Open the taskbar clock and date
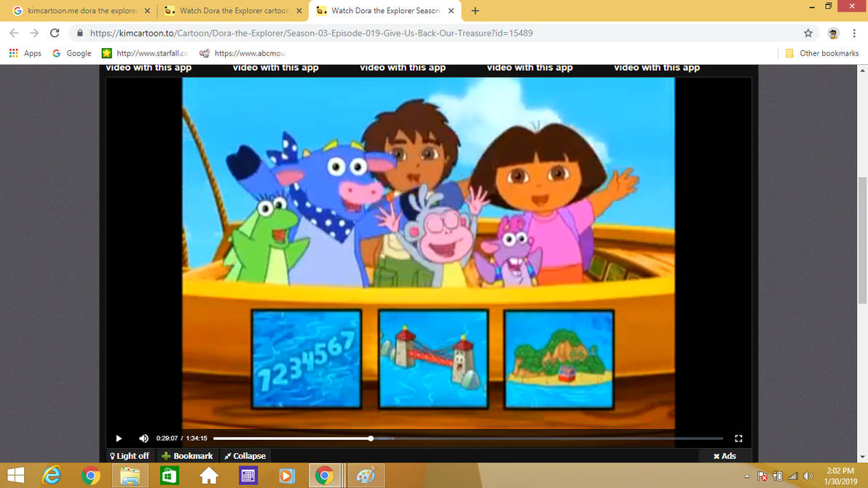The image size is (868, 488). click(x=840, y=476)
